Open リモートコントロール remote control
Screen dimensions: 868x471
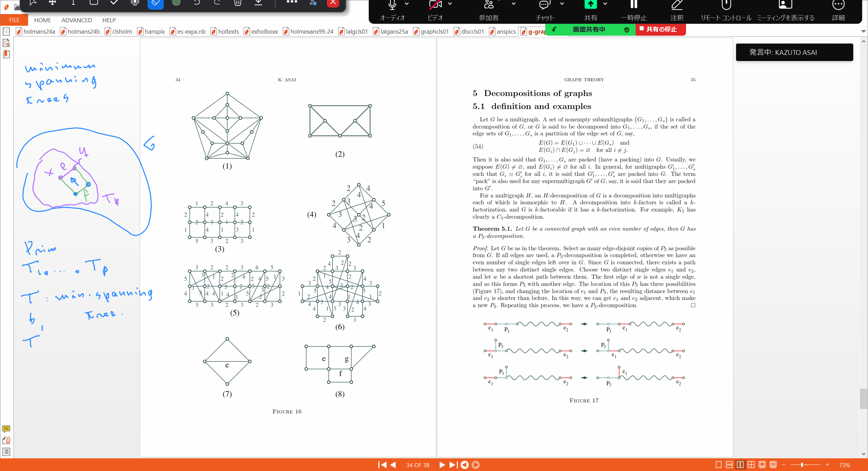pyautogui.click(x=726, y=10)
